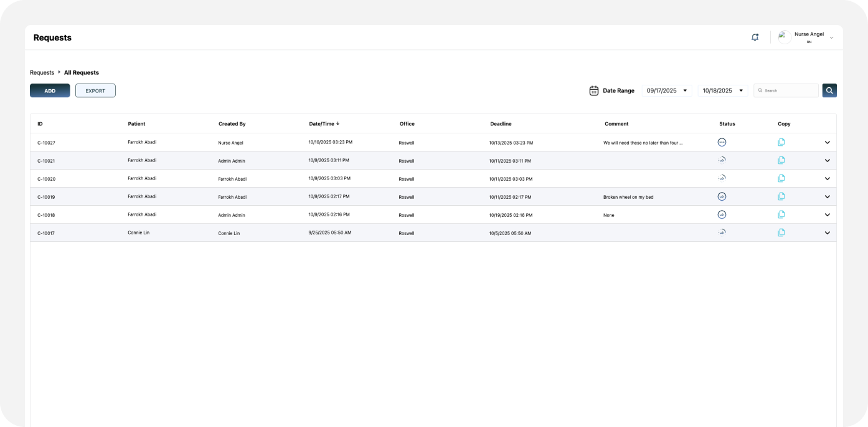Click the status icon for C-10027
Viewport: 868px width, 427px height.
click(722, 142)
